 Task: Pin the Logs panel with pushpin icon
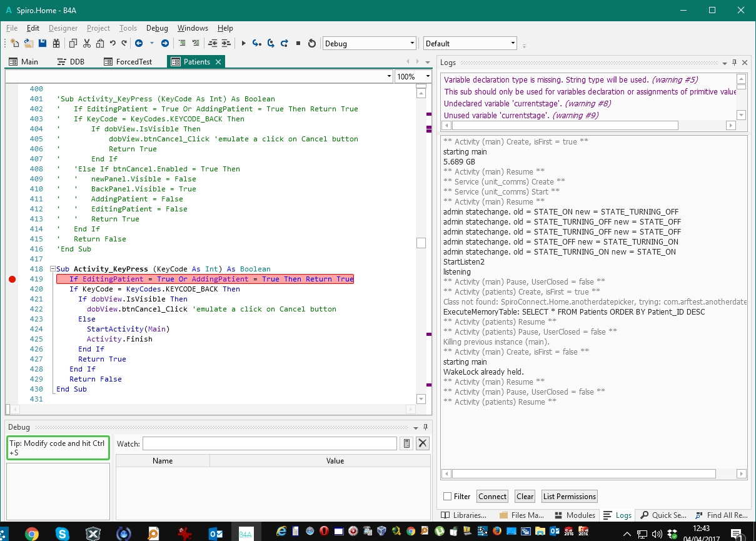(734, 63)
